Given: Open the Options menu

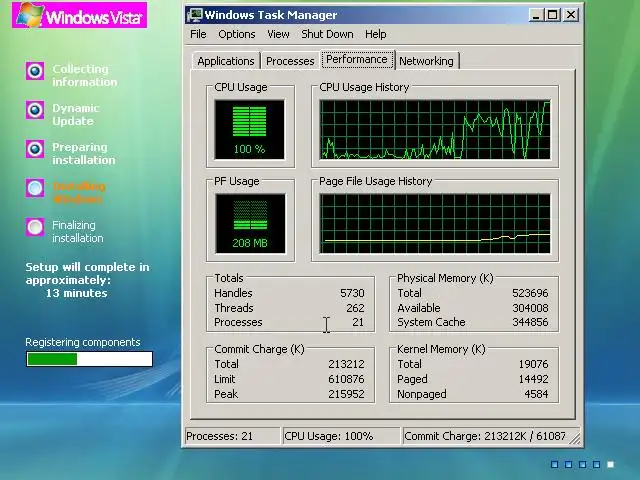Looking at the screenshot, I should [x=237, y=34].
